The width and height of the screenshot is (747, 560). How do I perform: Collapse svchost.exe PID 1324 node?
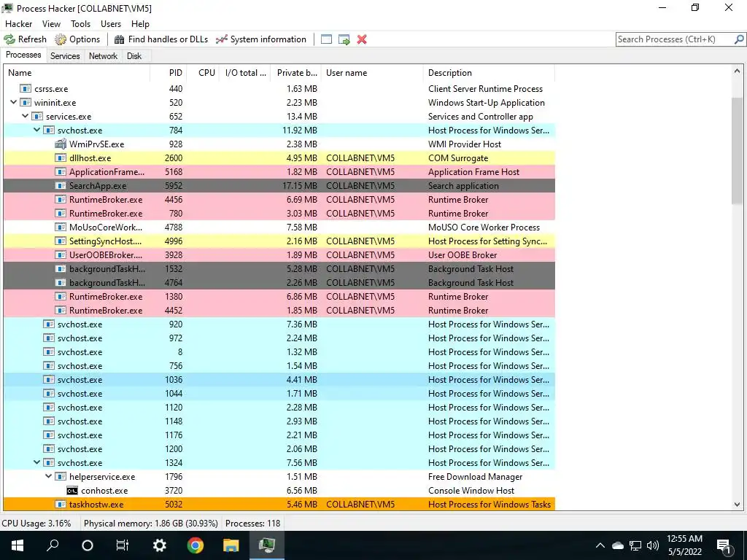tap(36, 462)
